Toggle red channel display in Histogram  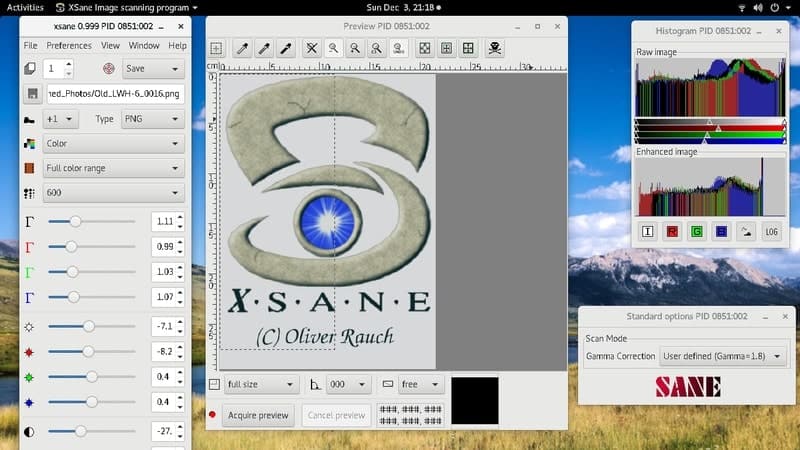click(x=672, y=232)
